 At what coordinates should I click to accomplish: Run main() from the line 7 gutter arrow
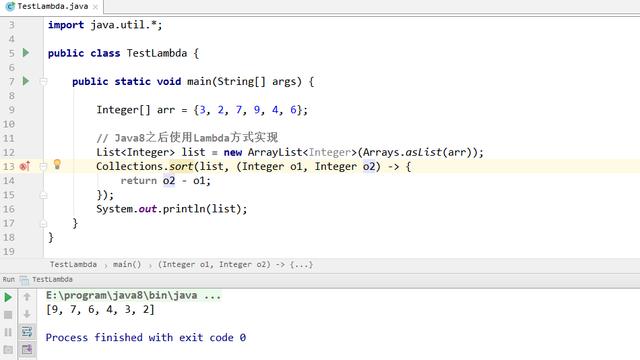coord(26,81)
